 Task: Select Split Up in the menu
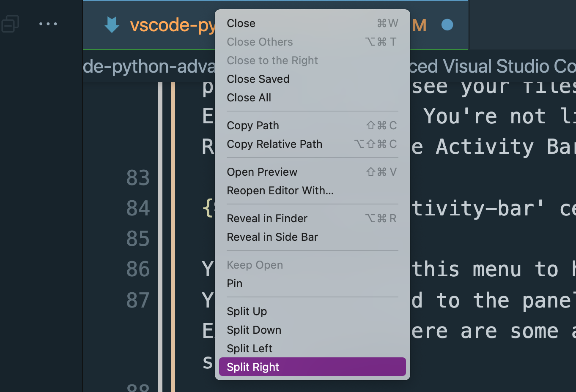[247, 311]
